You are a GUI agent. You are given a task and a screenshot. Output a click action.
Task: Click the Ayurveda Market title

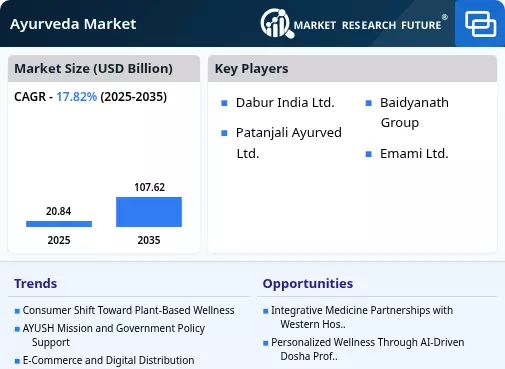click(73, 24)
